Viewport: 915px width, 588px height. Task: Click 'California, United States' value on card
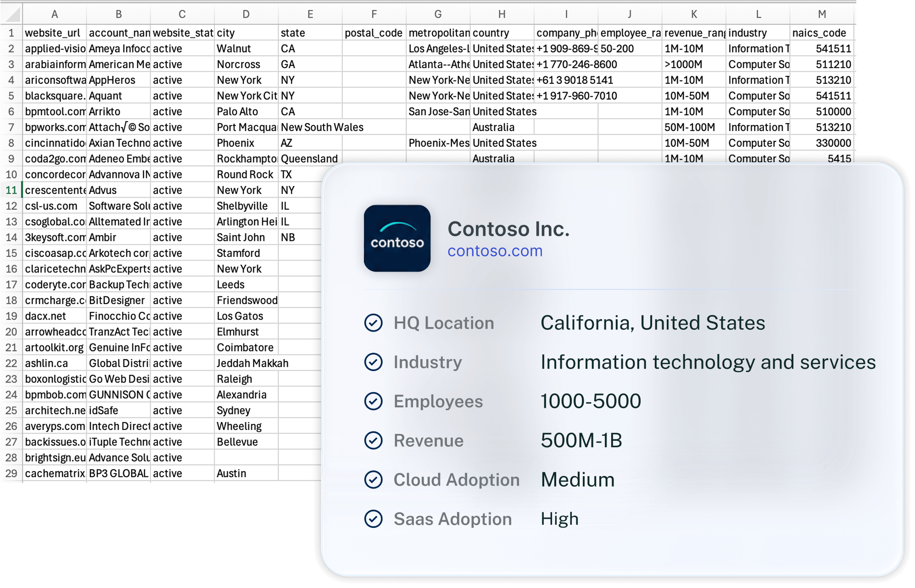click(653, 323)
